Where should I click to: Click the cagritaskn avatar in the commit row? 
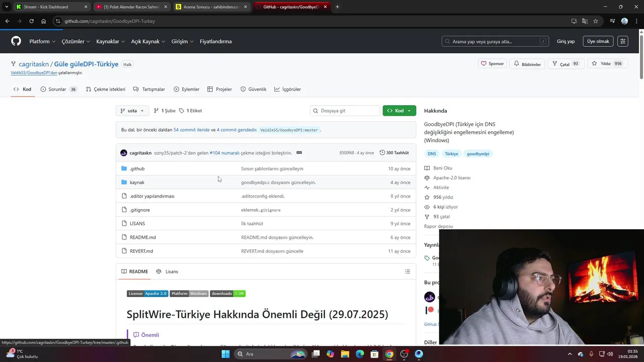pyautogui.click(x=124, y=153)
